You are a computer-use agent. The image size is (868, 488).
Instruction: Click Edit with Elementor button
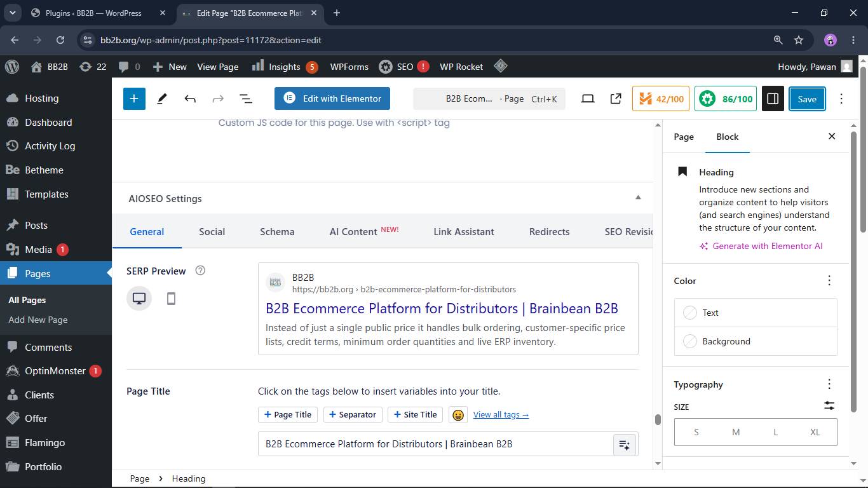coord(332,98)
